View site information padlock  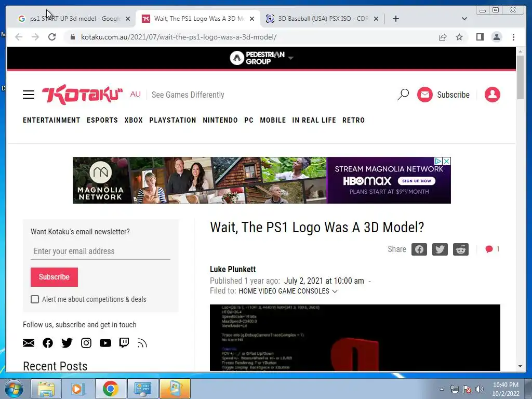73,37
